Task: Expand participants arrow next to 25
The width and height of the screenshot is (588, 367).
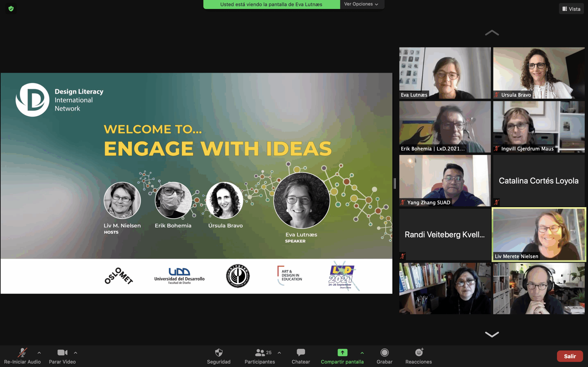Action: pyautogui.click(x=279, y=353)
